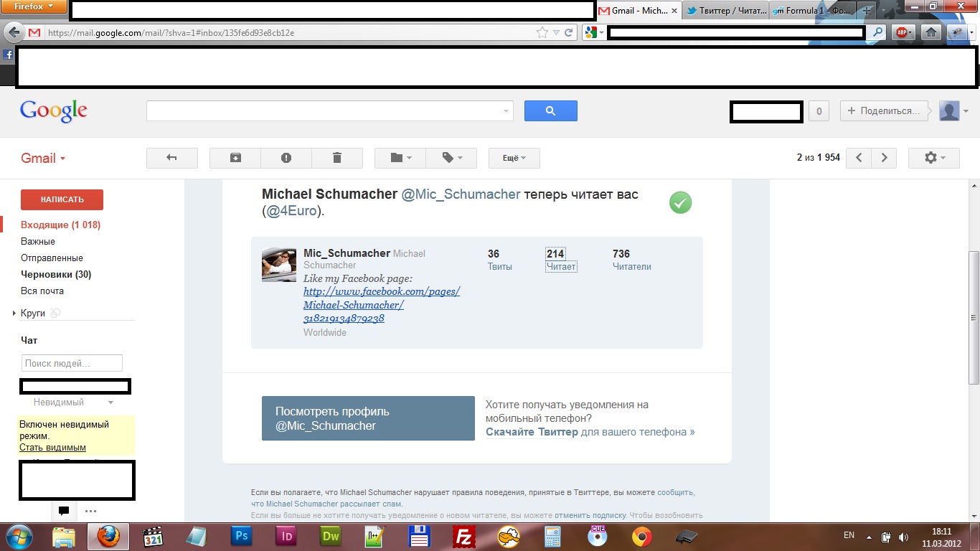Click the red НАПИСАТЬ compose button
Screen dimensions: 980x551
click(62, 199)
